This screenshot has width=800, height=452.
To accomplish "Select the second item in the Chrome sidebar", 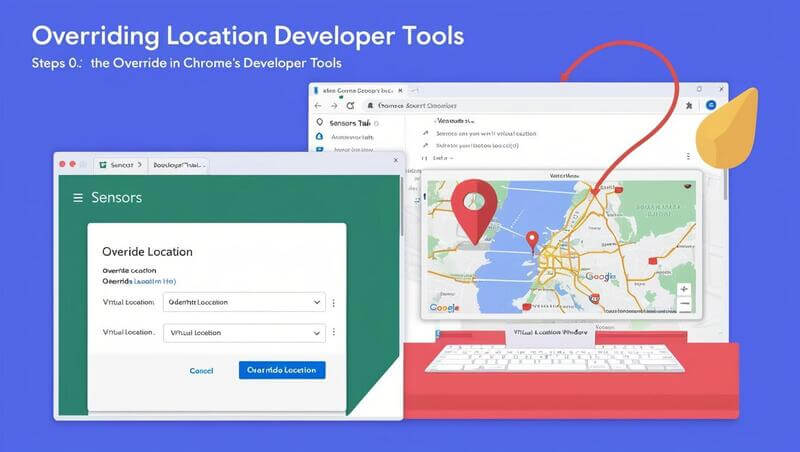I will tap(352, 137).
